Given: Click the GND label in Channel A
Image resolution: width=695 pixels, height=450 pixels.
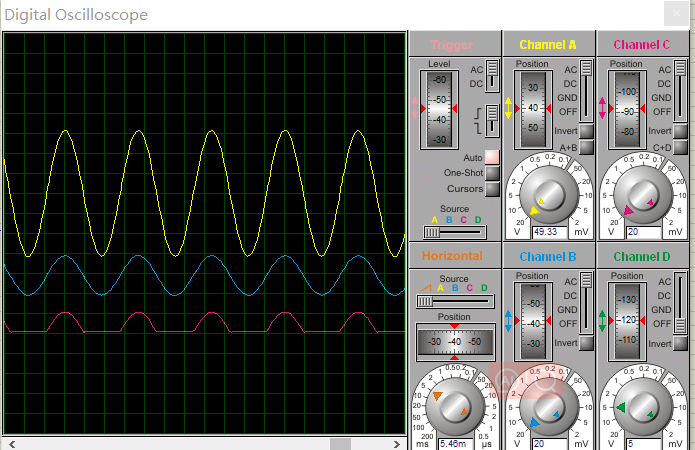Looking at the screenshot, I should tap(567, 98).
